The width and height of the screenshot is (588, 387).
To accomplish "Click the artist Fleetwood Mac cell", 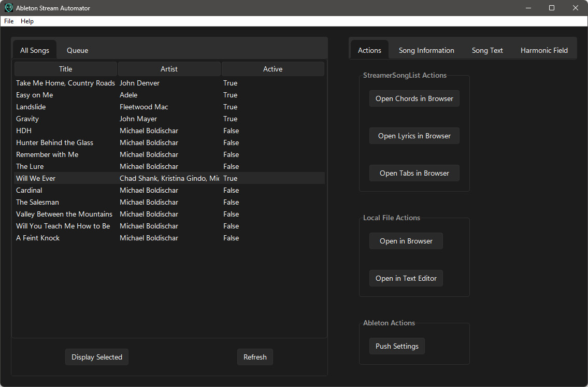I will 144,107.
